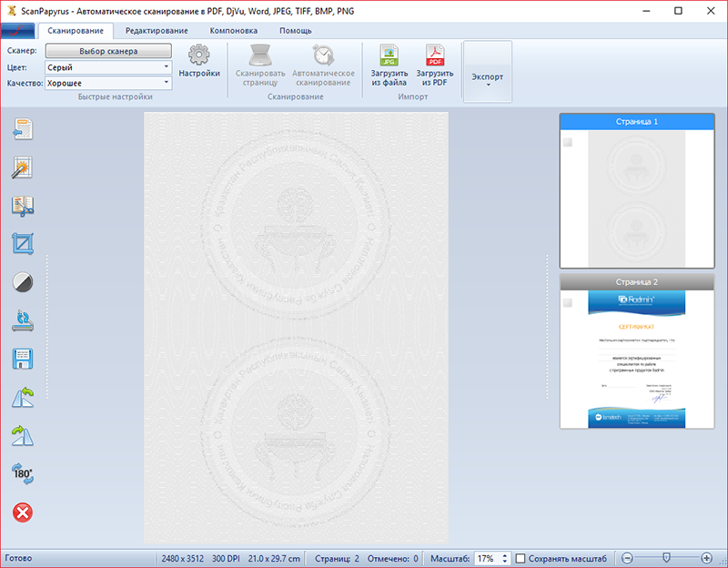
Task: Click the Выбор сканера button
Action: (x=108, y=51)
